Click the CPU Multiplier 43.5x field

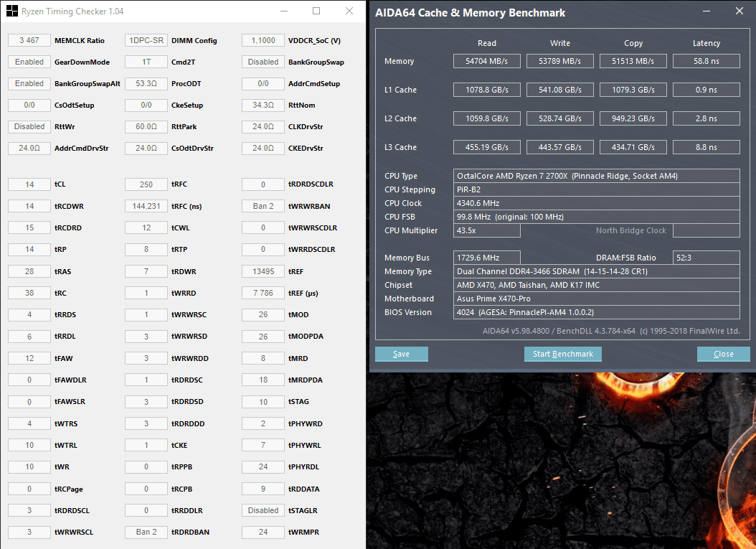pyautogui.click(x=486, y=230)
